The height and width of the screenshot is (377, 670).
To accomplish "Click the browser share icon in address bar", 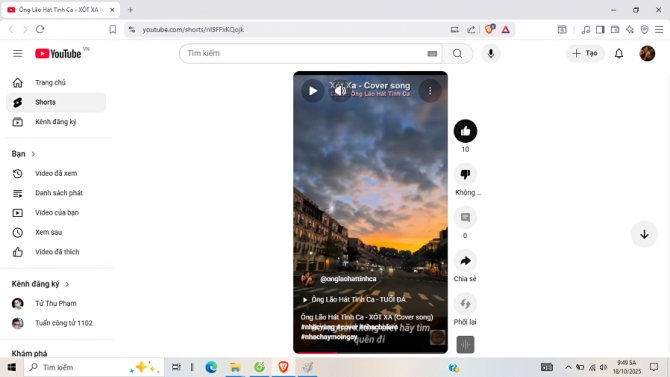I will pos(471,29).
